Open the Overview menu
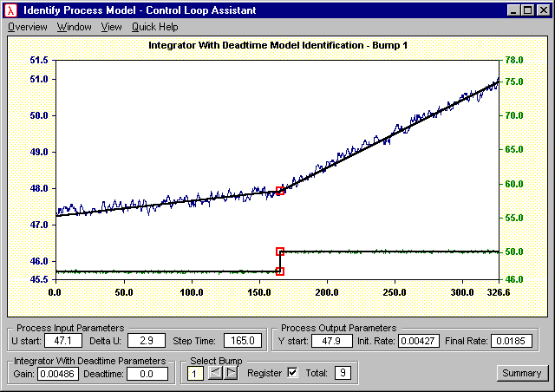The image size is (555, 392). click(28, 27)
